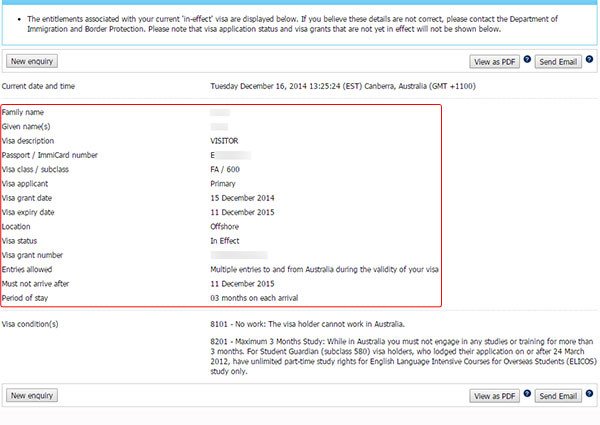Click the VISITOR visa description value
The width and height of the screenshot is (600, 425).
(224, 141)
